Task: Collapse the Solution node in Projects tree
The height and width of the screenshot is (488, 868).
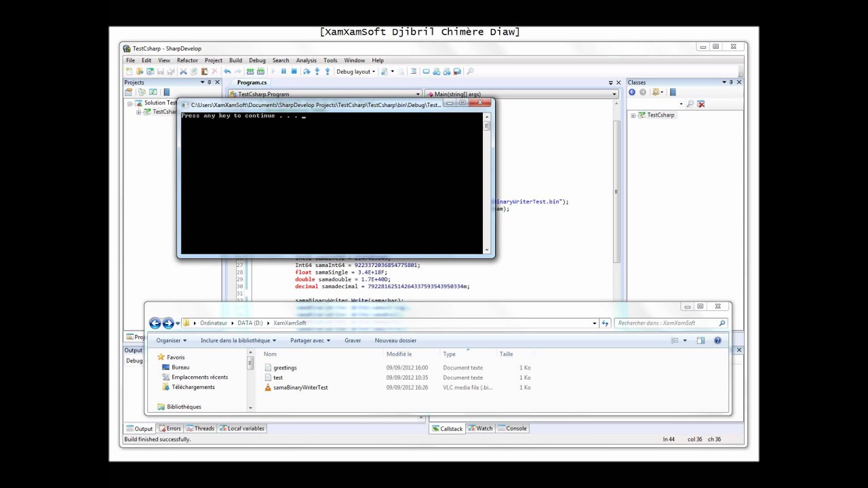Action: click(x=130, y=103)
